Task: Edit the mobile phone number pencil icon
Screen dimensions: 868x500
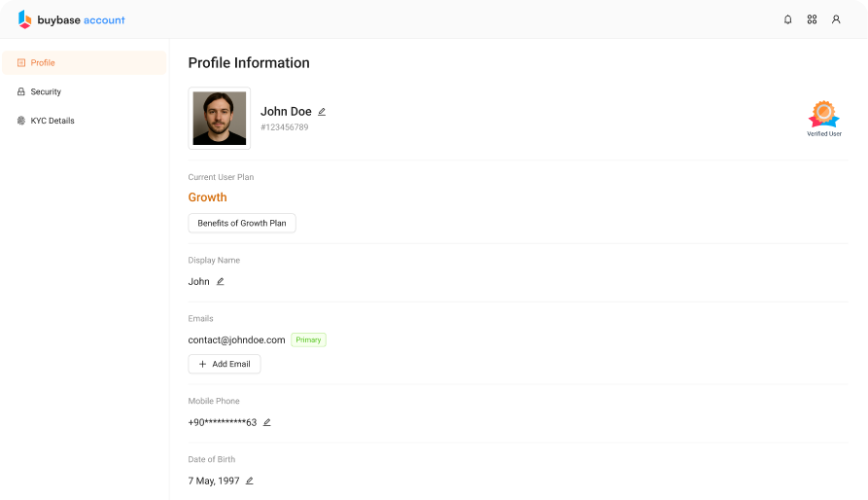Action: tap(267, 422)
